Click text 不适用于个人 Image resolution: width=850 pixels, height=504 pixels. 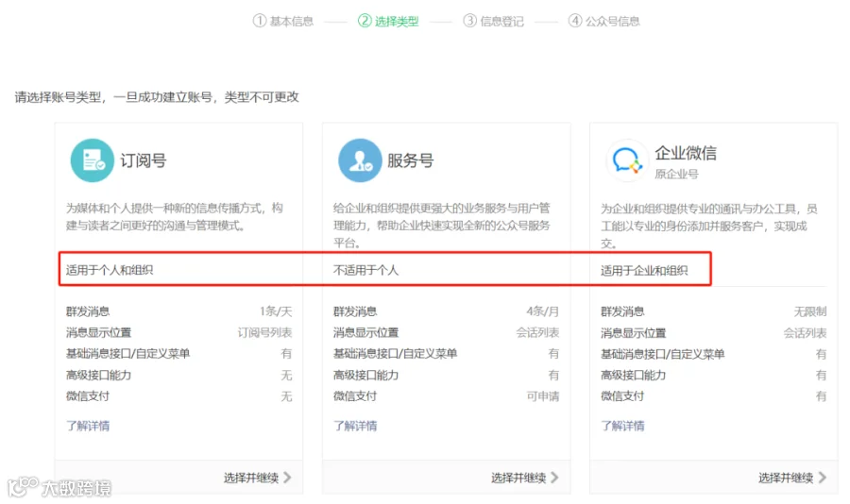[x=365, y=270]
